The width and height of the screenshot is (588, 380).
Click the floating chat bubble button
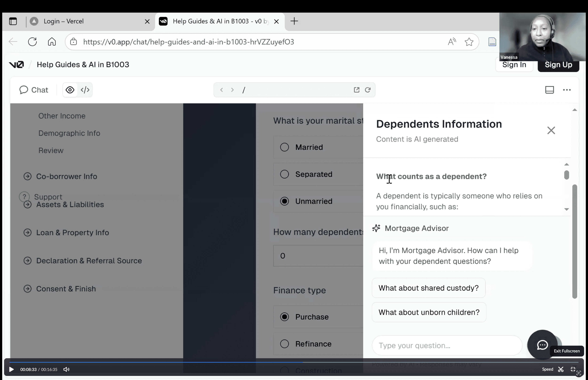pyautogui.click(x=542, y=345)
